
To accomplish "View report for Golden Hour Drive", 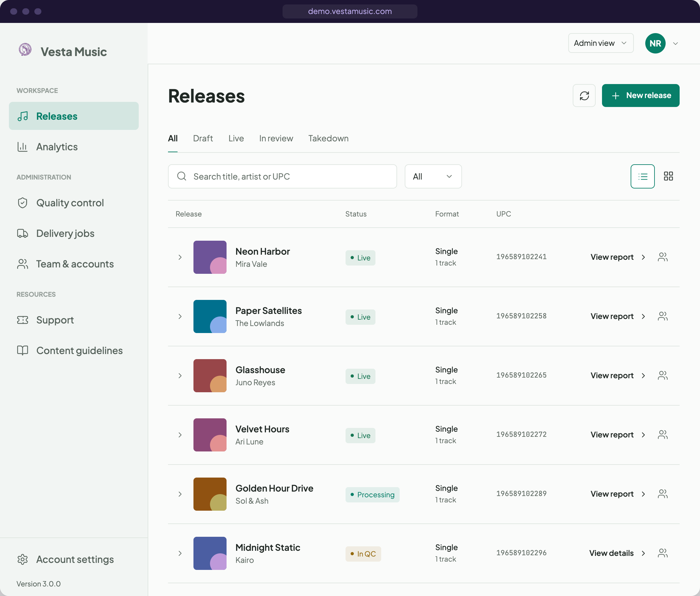I will pyautogui.click(x=618, y=494).
